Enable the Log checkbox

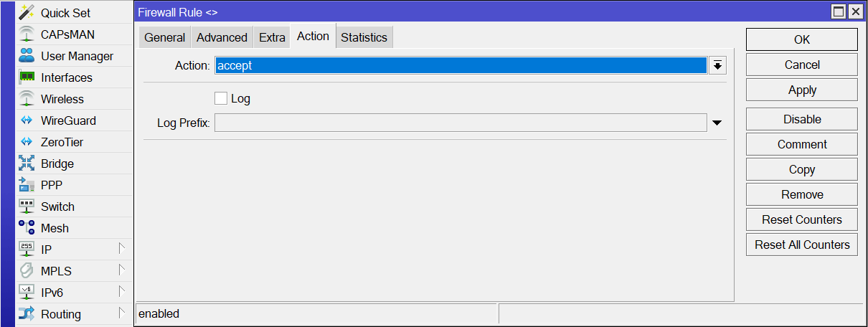coord(221,98)
